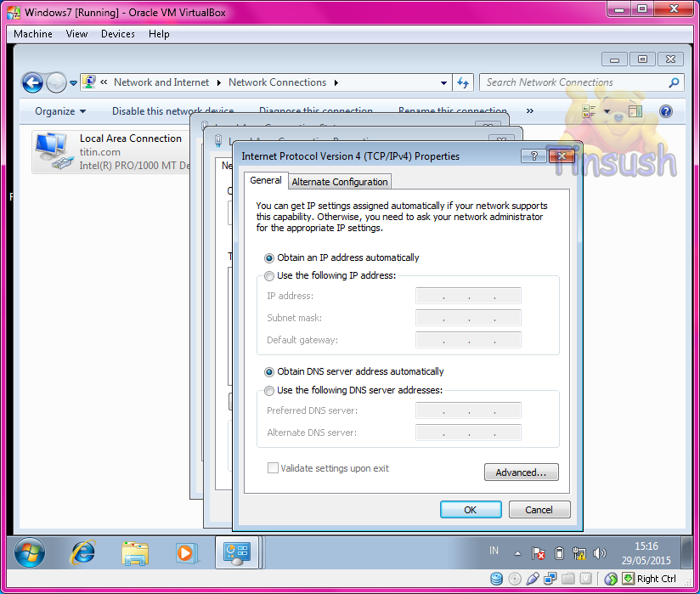Select the Local Area Connection adapter
The width and height of the screenshot is (700, 594).
(111, 152)
